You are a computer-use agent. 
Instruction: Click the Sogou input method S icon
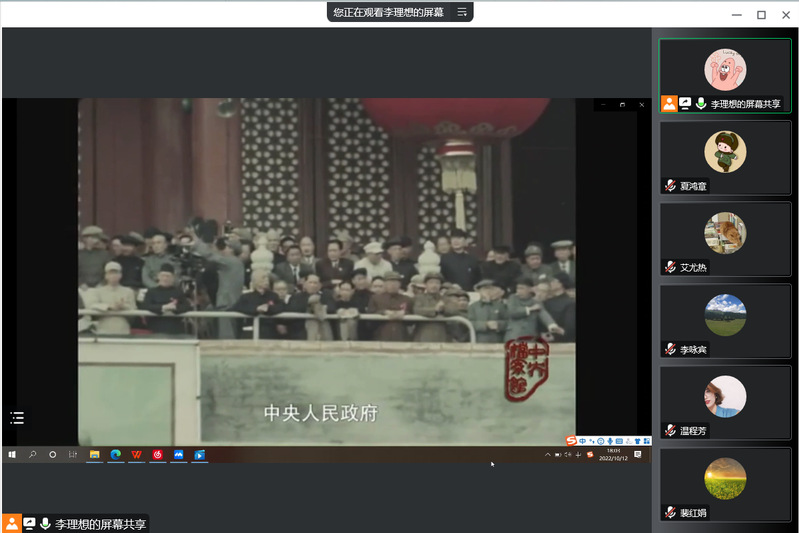click(572, 441)
